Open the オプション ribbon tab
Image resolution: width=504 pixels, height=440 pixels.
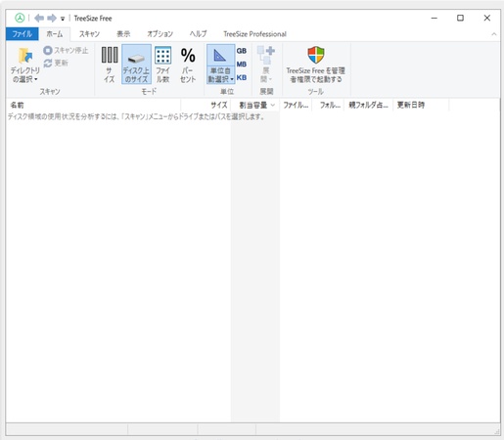click(x=160, y=34)
